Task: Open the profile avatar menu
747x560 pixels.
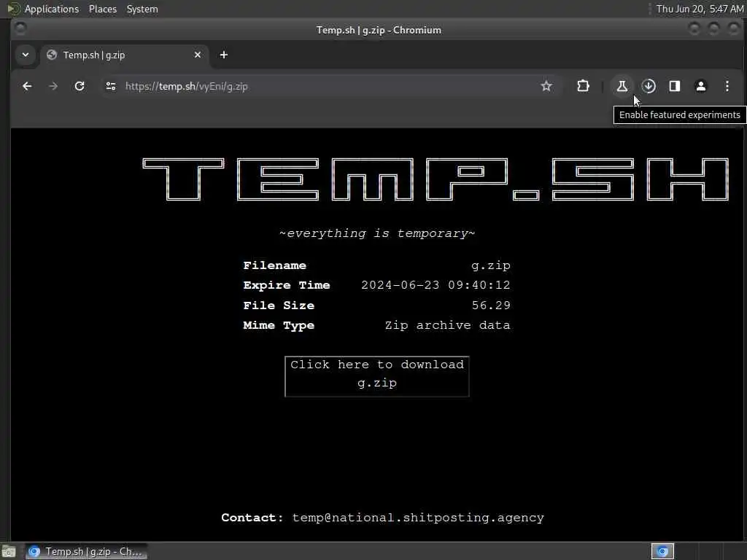Action: (701, 86)
